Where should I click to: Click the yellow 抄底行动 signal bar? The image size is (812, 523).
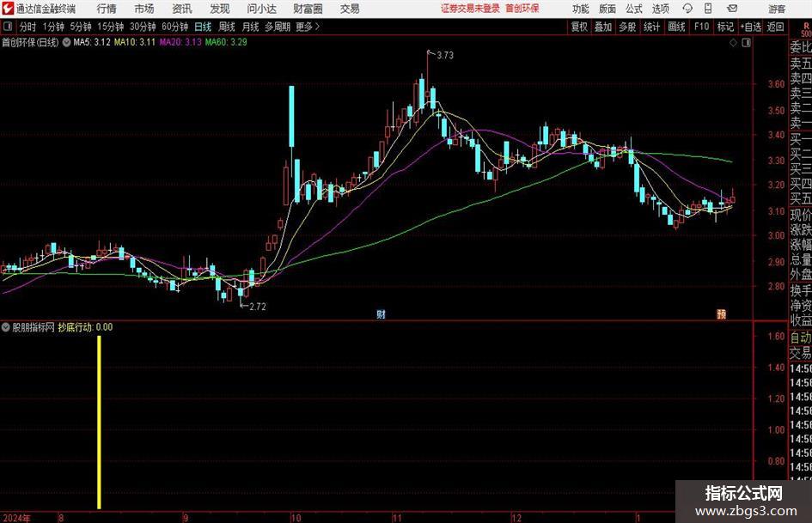pyautogui.click(x=99, y=423)
